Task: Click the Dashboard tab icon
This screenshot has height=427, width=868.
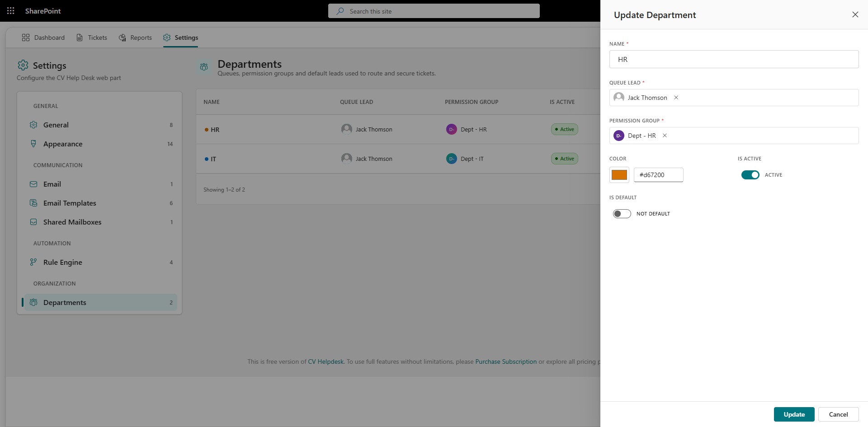Action: point(26,38)
